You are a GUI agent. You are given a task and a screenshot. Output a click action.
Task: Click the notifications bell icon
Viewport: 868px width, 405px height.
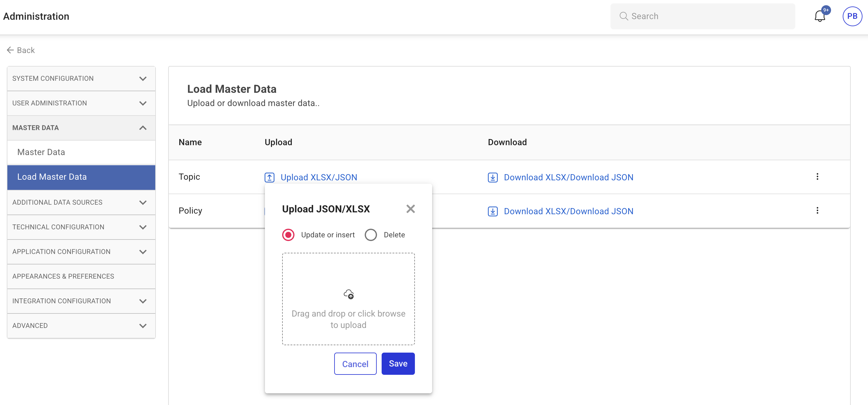click(x=819, y=16)
